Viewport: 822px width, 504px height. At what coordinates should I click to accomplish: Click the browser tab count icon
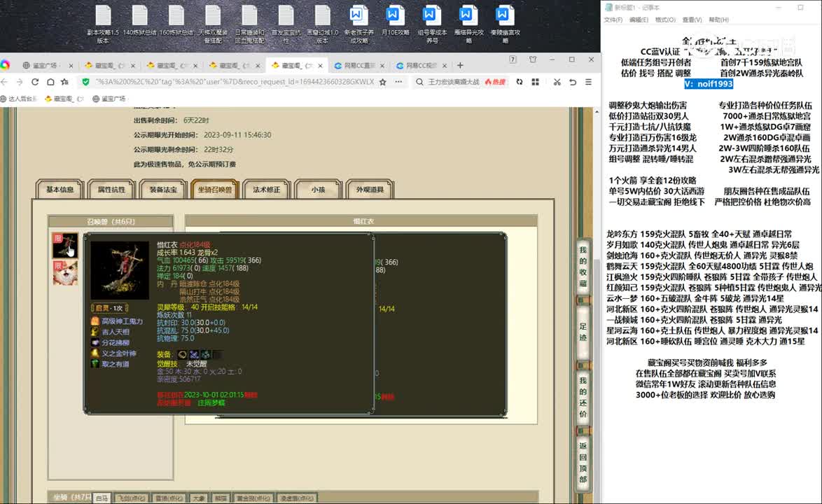(513, 59)
